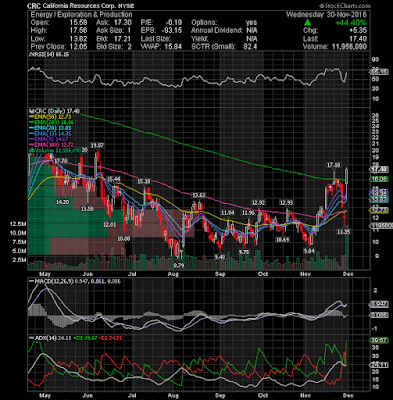Viewport: 393px width, 400px height.
Task: Click the yellow EMA(50) legend entry
Action: coord(49,117)
